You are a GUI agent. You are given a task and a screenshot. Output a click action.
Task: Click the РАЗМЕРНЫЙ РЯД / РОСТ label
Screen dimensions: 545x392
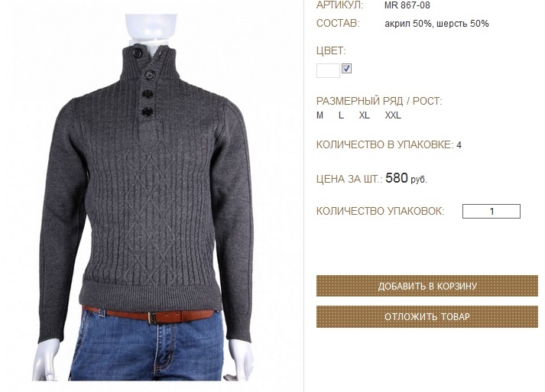click(379, 101)
